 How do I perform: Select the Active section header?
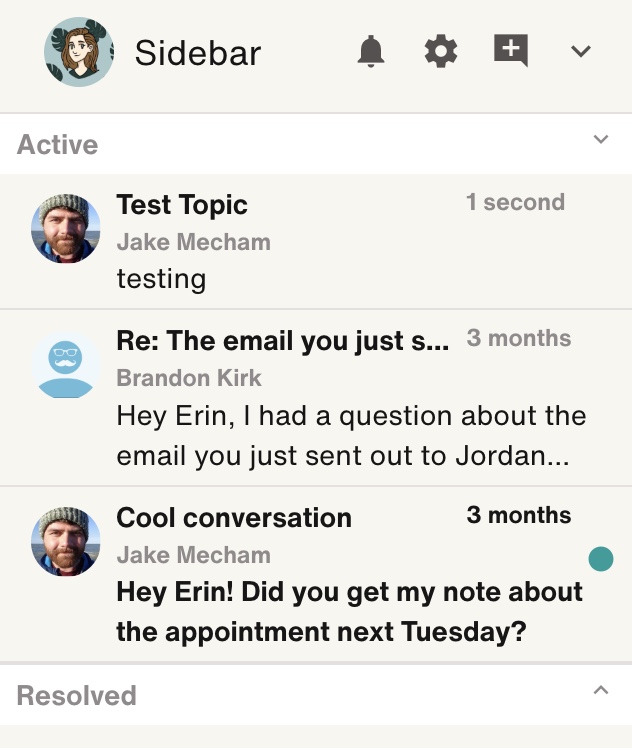click(x=316, y=144)
